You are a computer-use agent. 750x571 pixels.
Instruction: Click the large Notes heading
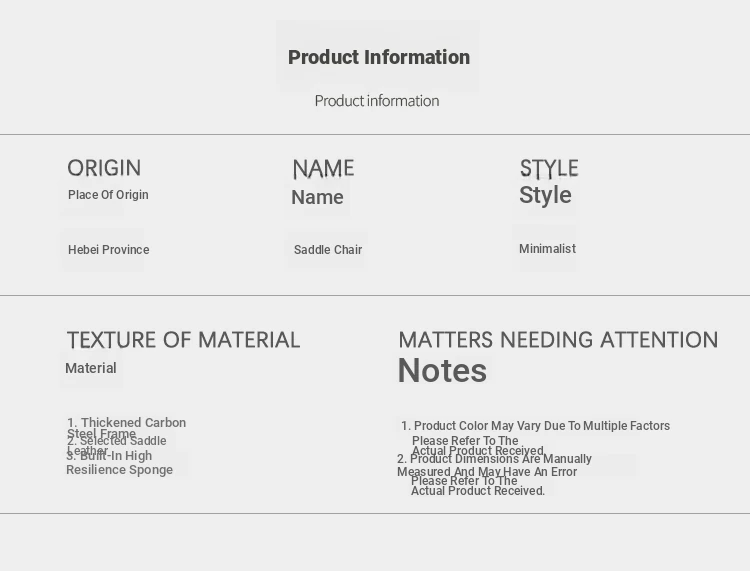(442, 371)
